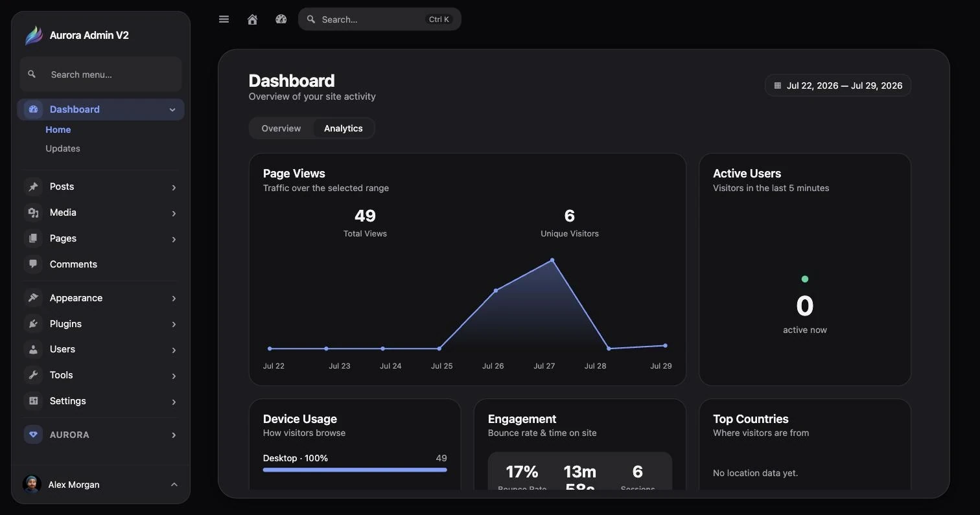Click the Pages icon in sidebar
Screen dimensions: 980x515
click(x=33, y=238)
